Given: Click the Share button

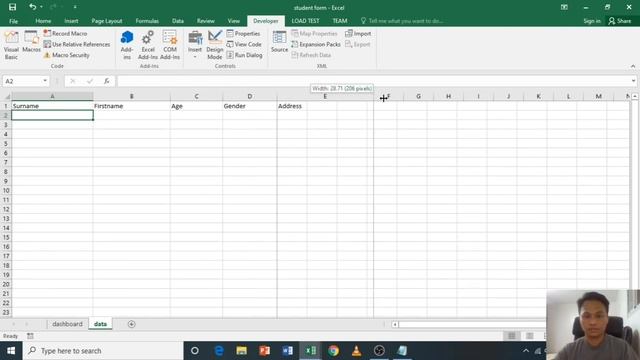Looking at the screenshot, I should (x=620, y=21).
